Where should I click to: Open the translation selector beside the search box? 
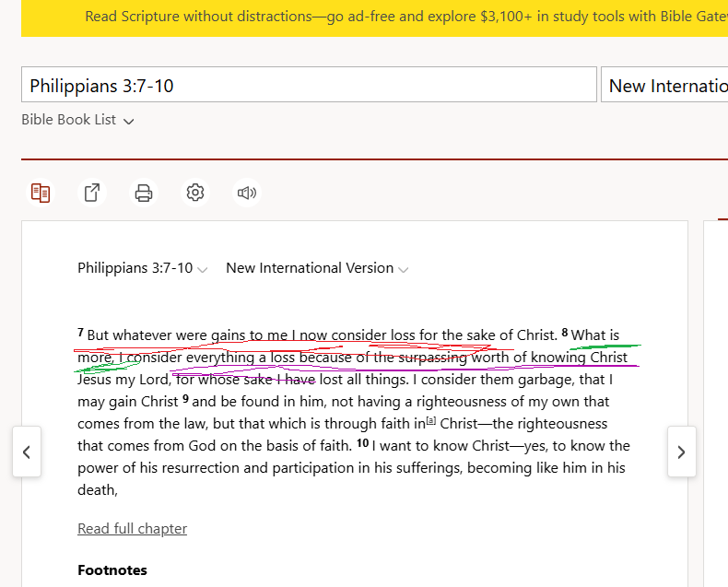664,85
